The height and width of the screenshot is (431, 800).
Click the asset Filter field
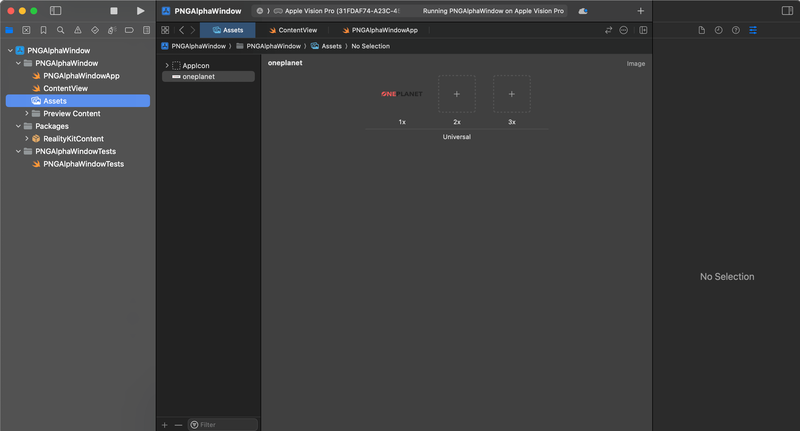coord(222,424)
